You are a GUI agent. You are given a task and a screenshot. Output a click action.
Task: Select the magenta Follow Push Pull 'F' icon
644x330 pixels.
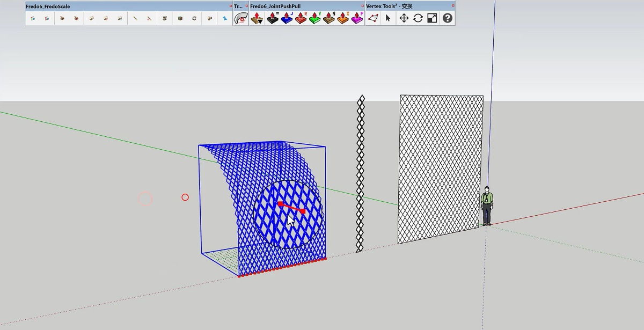(357, 18)
